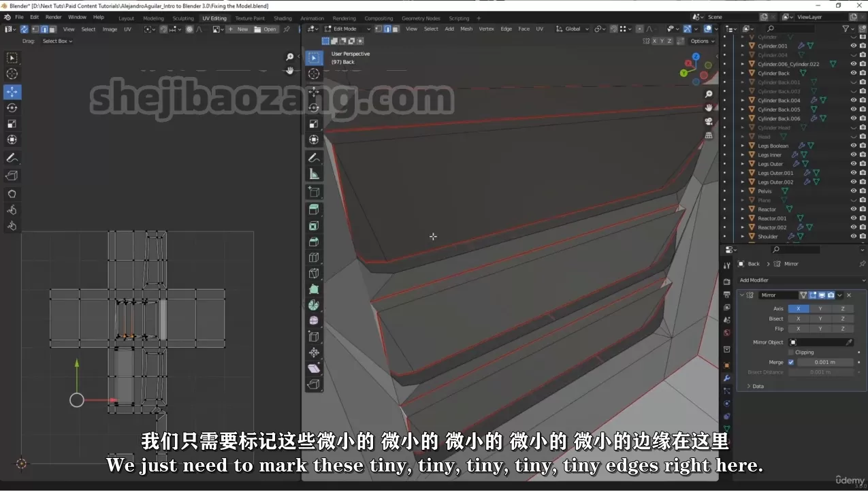
Task: Pin the properties panel context
Action: coord(862,264)
